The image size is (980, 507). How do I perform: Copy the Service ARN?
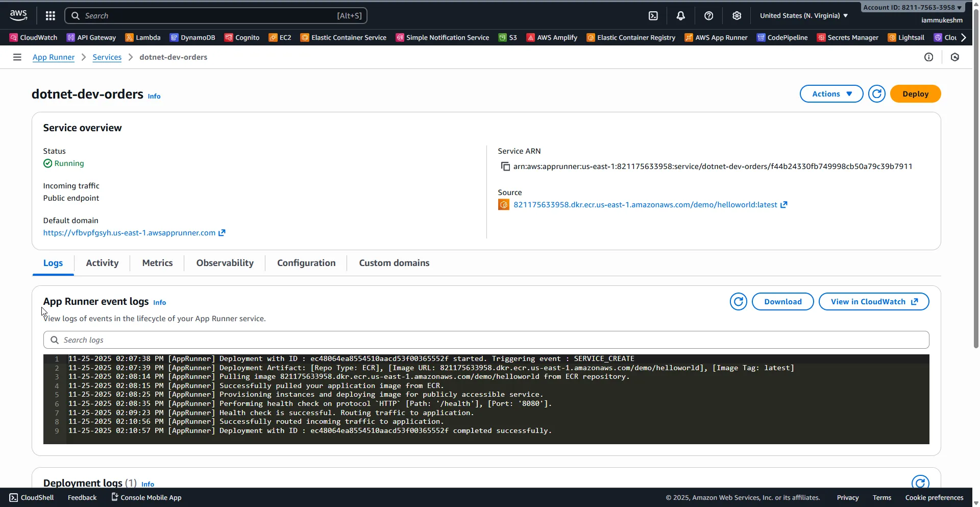click(505, 166)
